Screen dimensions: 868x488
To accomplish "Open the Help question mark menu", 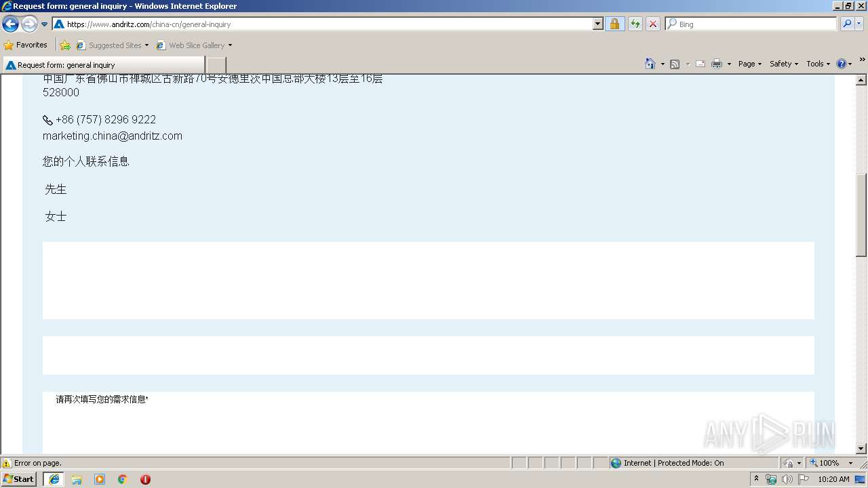I will [844, 64].
